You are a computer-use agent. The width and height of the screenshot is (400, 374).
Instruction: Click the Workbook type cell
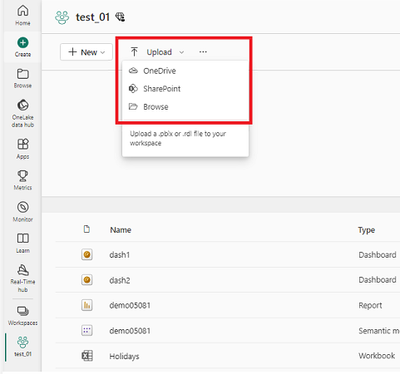tap(377, 356)
